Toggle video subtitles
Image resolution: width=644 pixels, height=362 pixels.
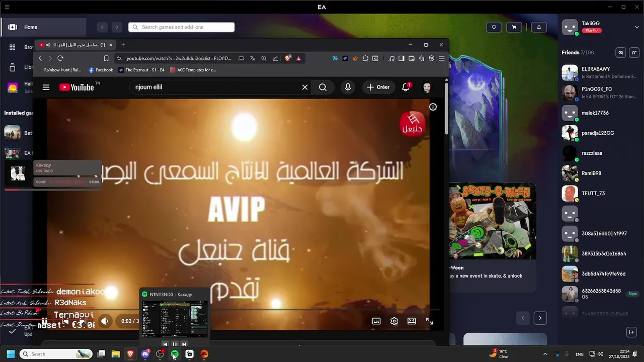tap(376, 321)
